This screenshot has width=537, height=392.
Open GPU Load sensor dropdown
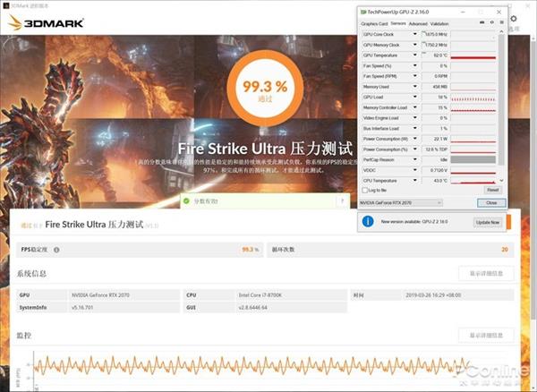point(414,97)
